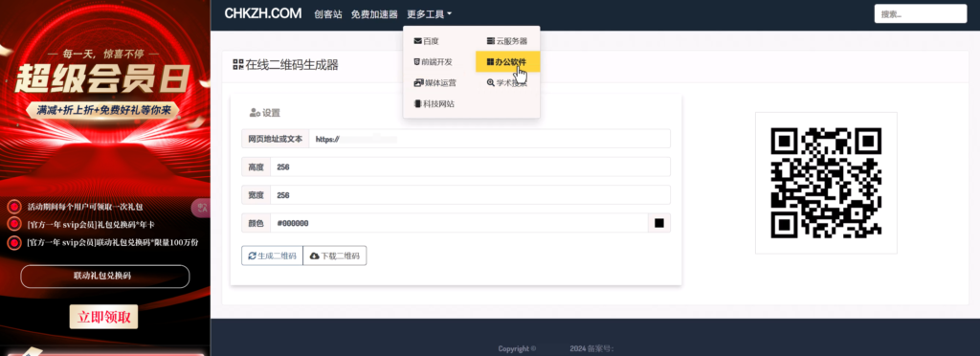The height and width of the screenshot is (356, 980).
Task: Click the 在线二维码生成器 title text
Action: coord(292,64)
